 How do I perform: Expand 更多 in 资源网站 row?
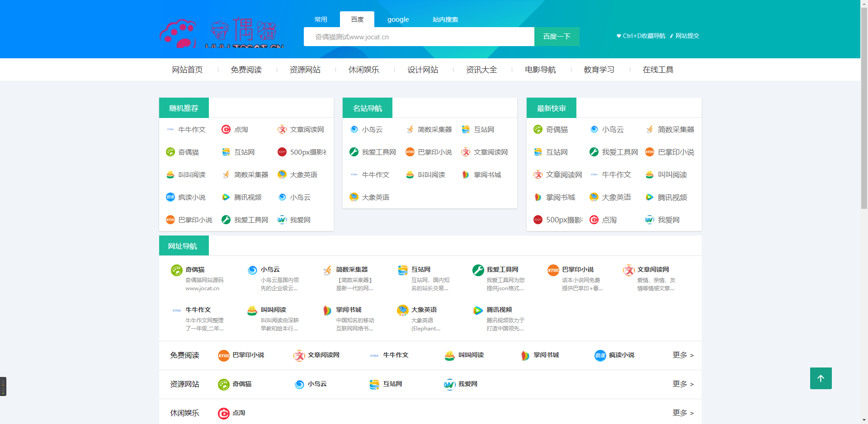click(683, 384)
